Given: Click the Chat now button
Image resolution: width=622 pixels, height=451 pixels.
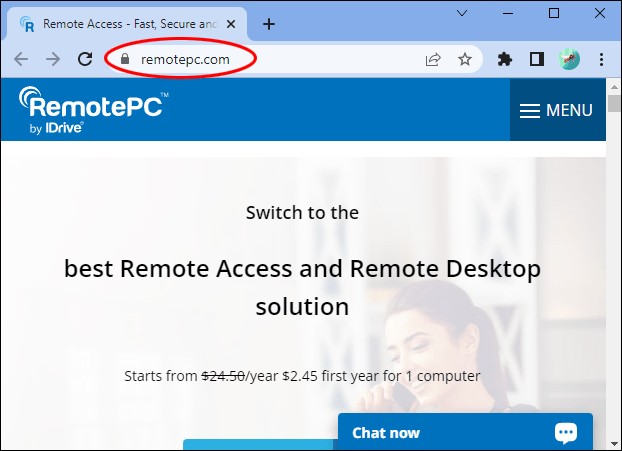Looking at the screenshot, I should point(387,433).
